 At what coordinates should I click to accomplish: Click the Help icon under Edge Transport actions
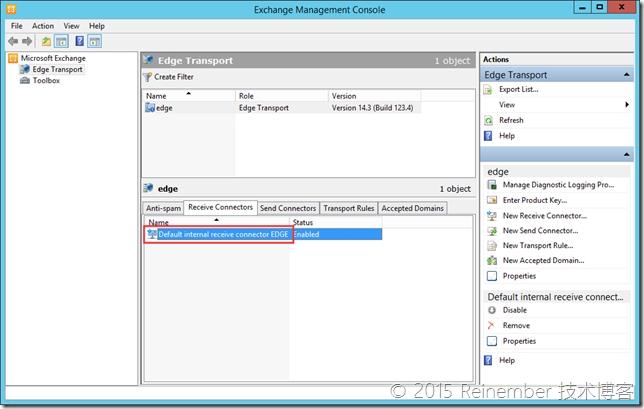pyautogui.click(x=488, y=136)
